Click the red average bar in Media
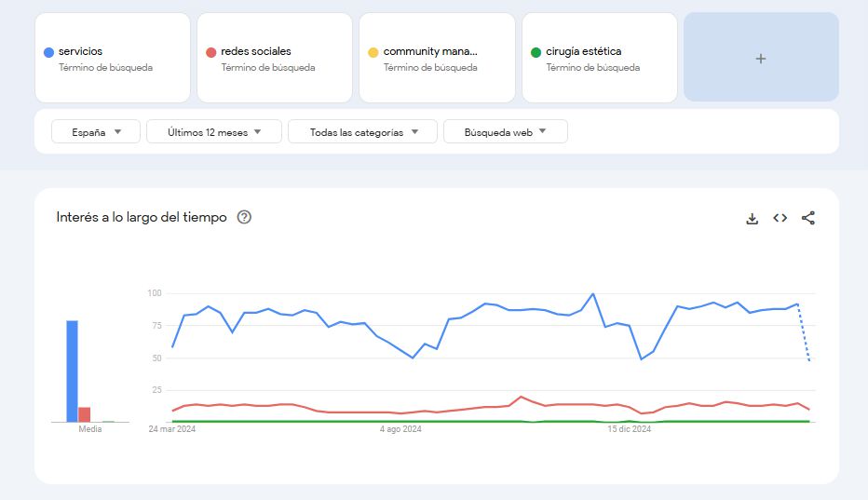 coord(85,414)
